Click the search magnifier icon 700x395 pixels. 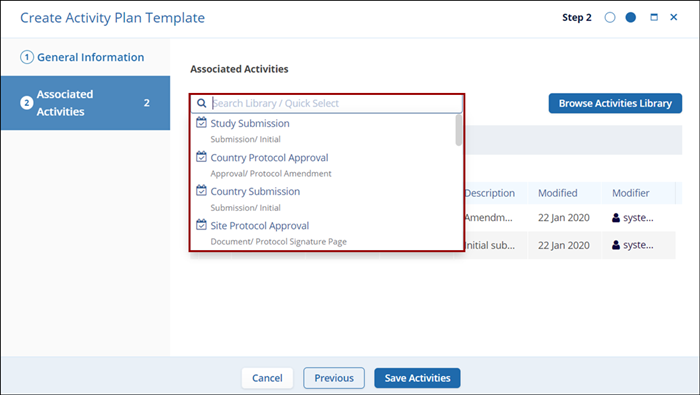point(202,103)
